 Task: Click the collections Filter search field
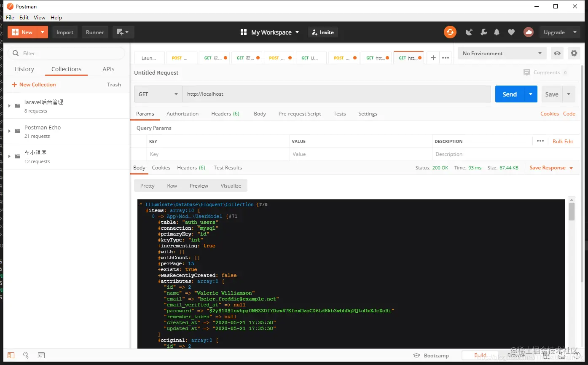(x=66, y=53)
